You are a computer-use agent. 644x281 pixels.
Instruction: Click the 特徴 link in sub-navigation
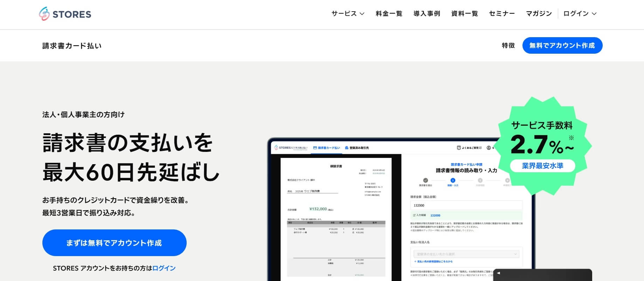(508, 46)
